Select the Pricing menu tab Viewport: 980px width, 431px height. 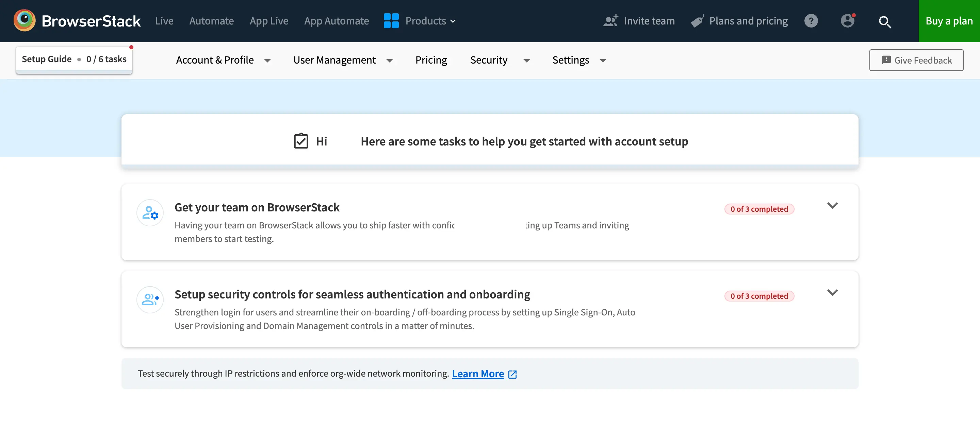click(431, 60)
